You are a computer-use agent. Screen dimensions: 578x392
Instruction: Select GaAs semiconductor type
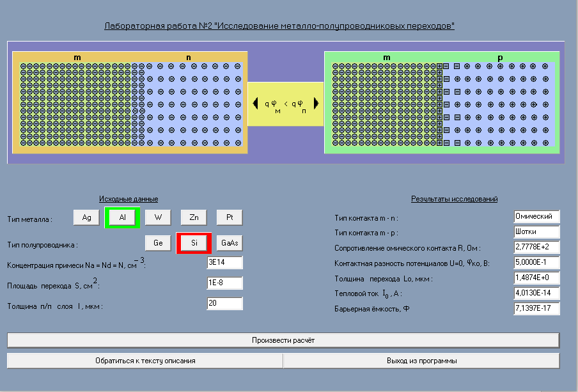[230, 242]
